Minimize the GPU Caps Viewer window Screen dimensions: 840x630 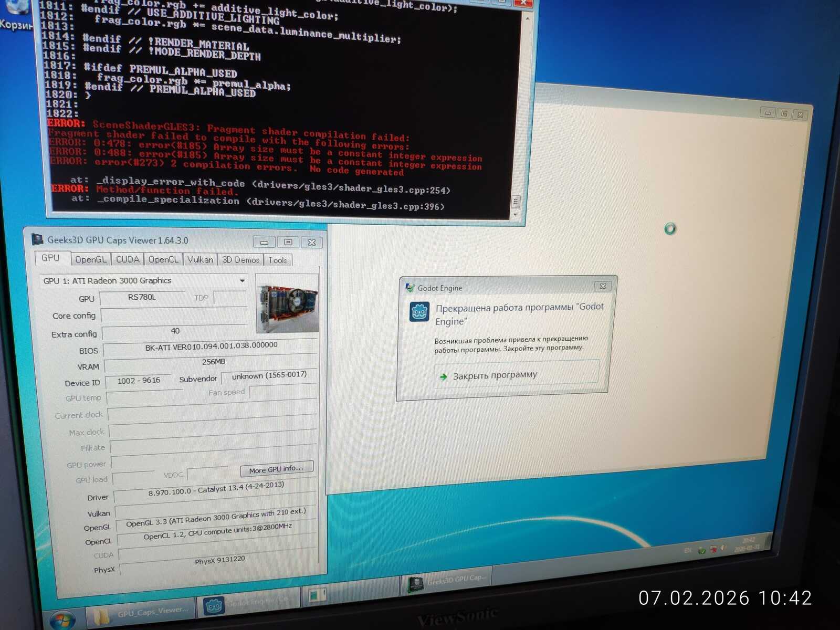(264, 242)
